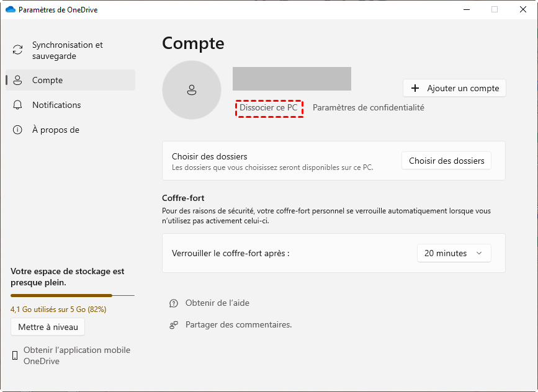Click Obtenir de l'aide link
538x392 pixels.
coord(217,303)
